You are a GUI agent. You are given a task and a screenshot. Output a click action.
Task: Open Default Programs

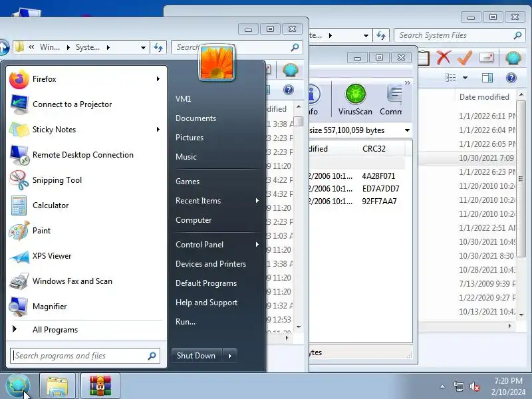(x=206, y=283)
